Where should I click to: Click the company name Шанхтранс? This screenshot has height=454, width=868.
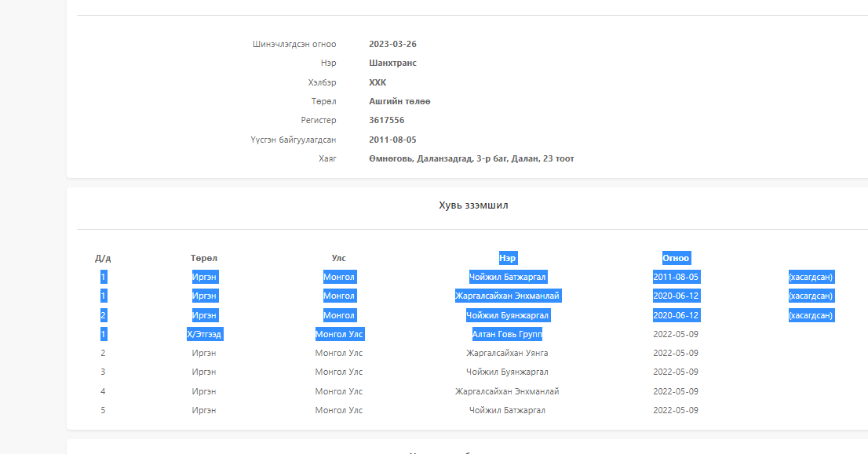coord(392,63)
